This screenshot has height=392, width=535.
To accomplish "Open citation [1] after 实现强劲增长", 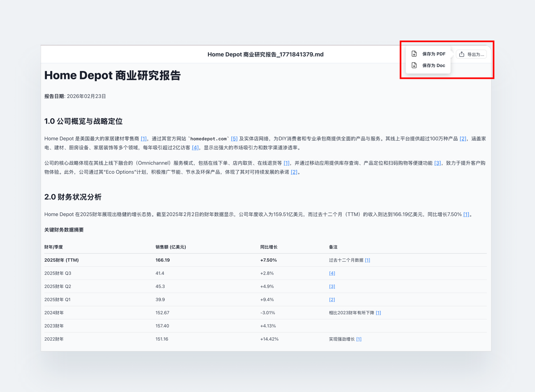I will click(359, 339).
